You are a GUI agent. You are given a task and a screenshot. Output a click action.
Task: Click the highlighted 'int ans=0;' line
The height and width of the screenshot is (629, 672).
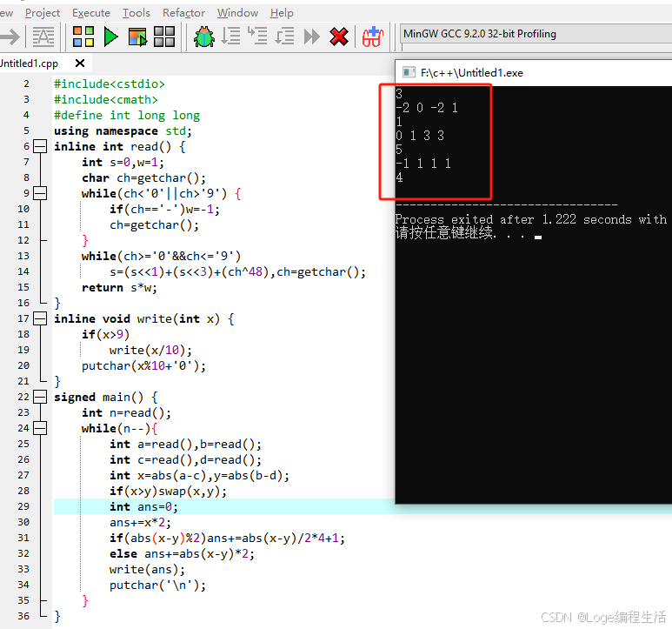tap(144, 507)
